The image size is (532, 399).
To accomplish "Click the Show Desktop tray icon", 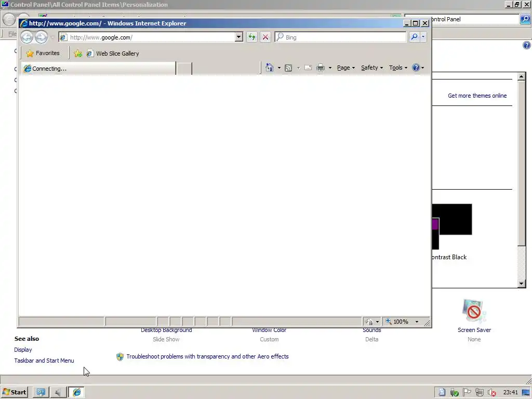I will click(x=526, y=393).
